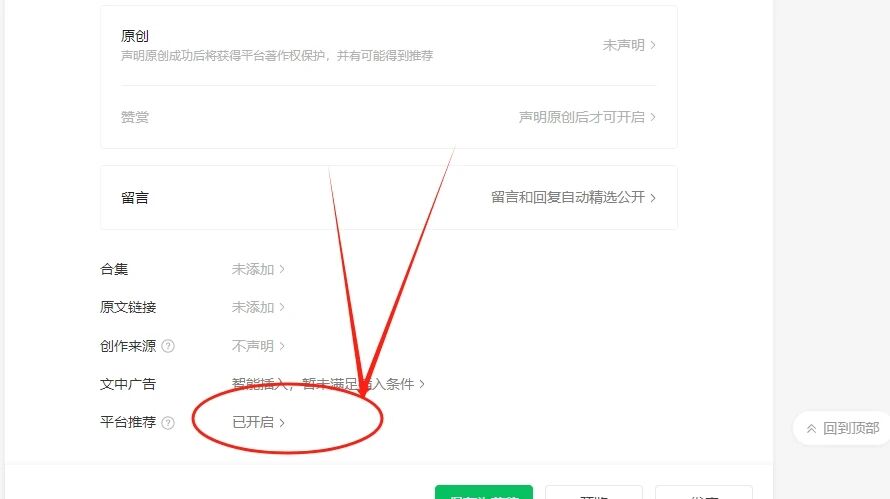
Task: Open 创作来源 setting showing 不声明
Action: pos(258,346)
